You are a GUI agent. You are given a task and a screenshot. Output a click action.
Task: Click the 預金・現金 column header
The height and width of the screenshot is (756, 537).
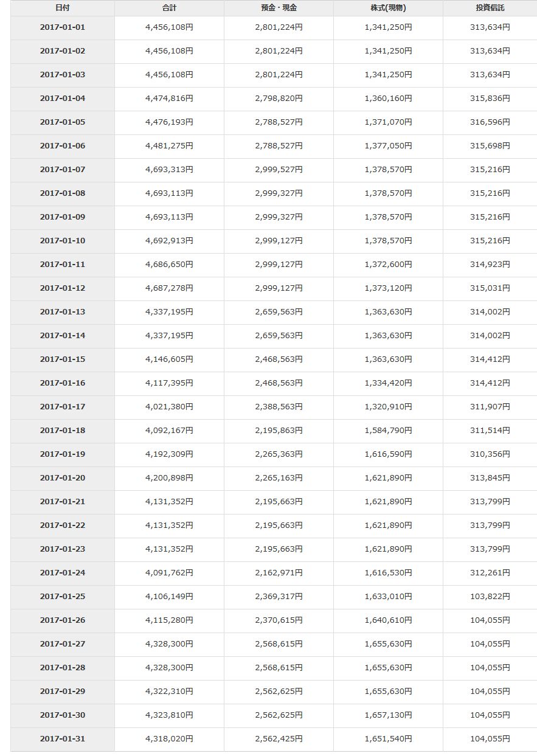[x=279, y=8]
